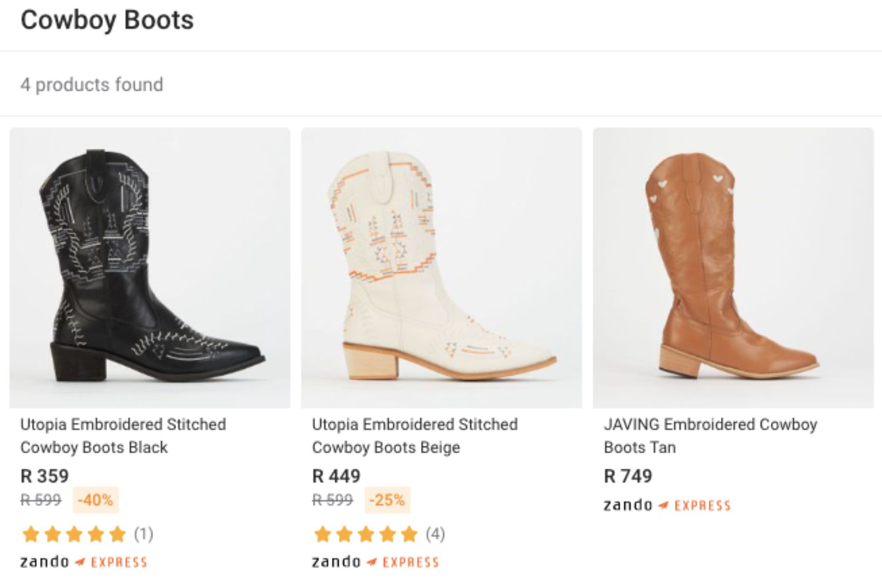Viewport: 882px width, 588px height.
Task: Click the Cowboy Boots page heading
Action: click(x=107, y=20)
